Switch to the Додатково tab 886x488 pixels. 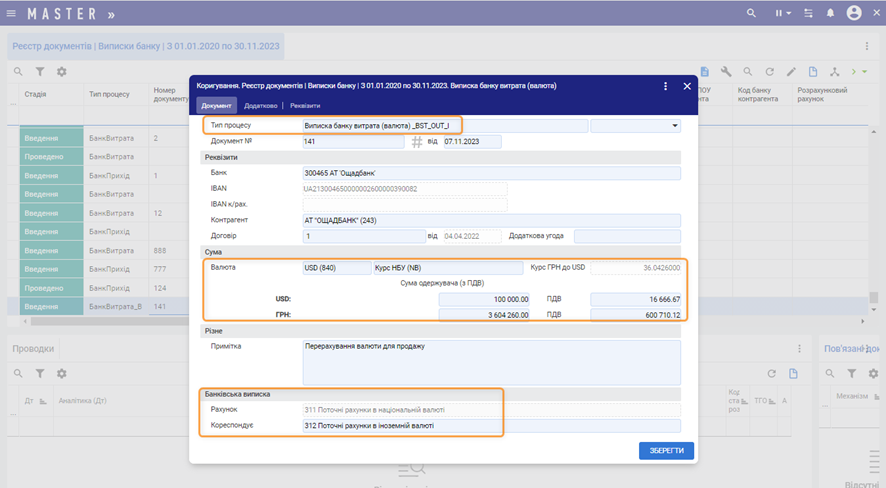click(x=261, y=106)
